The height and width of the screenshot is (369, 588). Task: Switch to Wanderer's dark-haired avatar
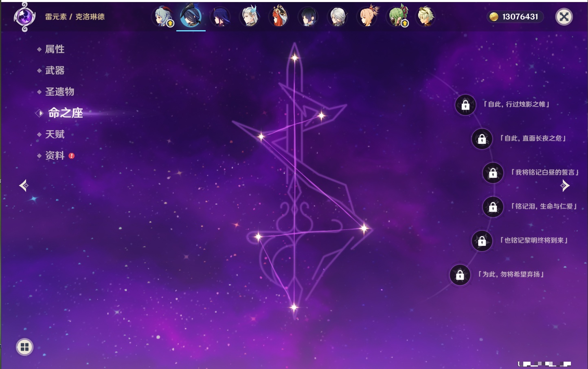pos(308,17)
